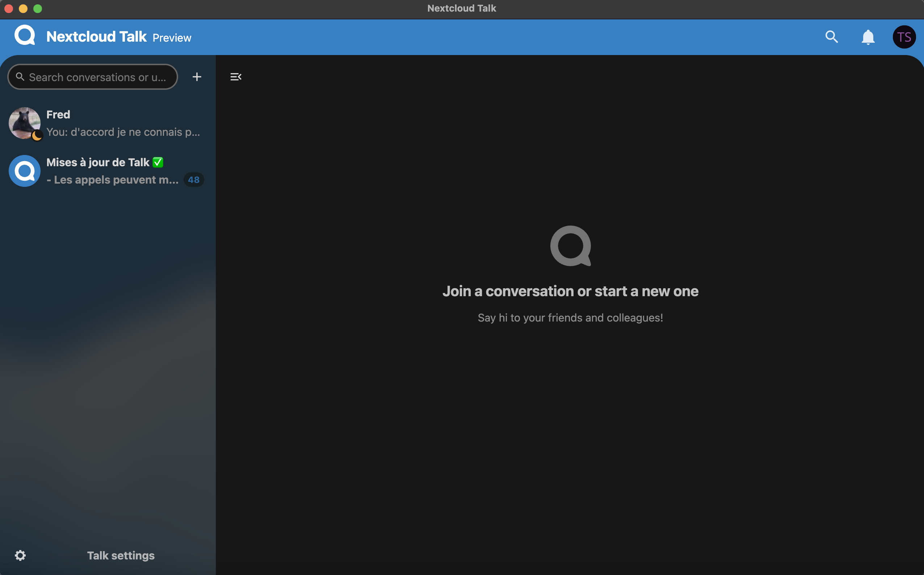Click Fred's last message preview text
924x575 pixels.
click(x=123, y=132)
